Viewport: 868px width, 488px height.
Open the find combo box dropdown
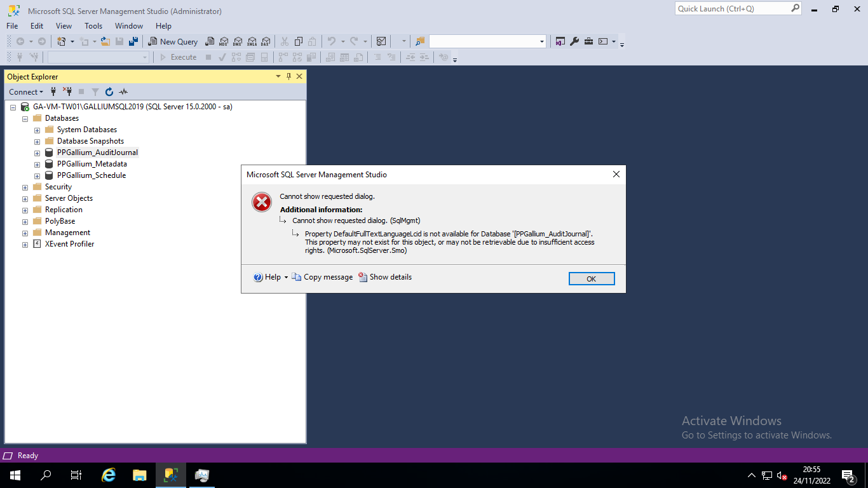coord(542,41)
